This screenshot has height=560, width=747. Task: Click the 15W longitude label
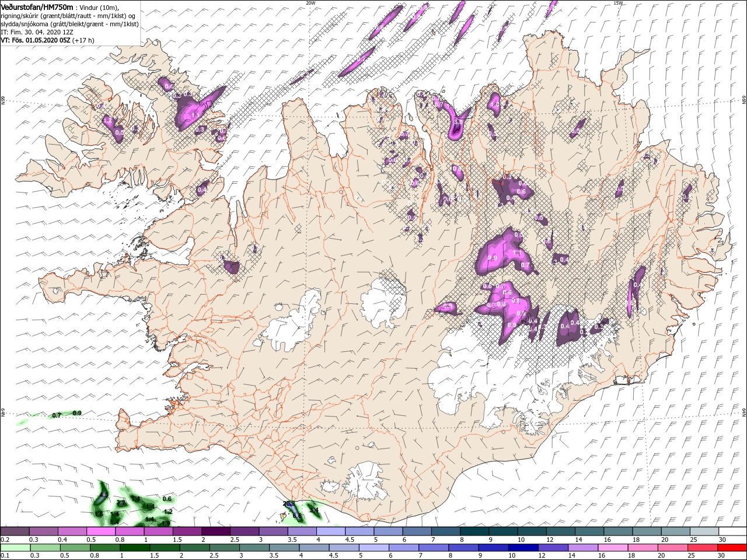[618, 3]
